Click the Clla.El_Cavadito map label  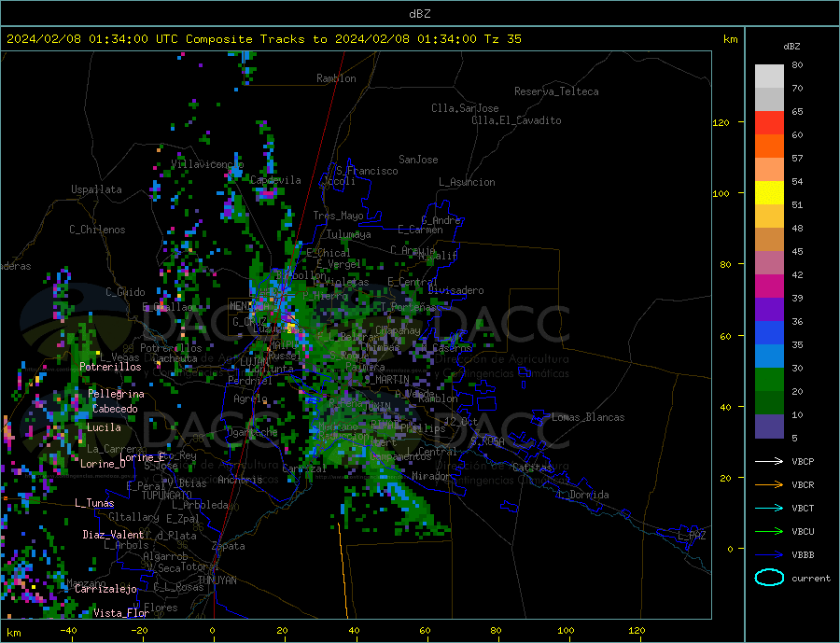[516, 120]
